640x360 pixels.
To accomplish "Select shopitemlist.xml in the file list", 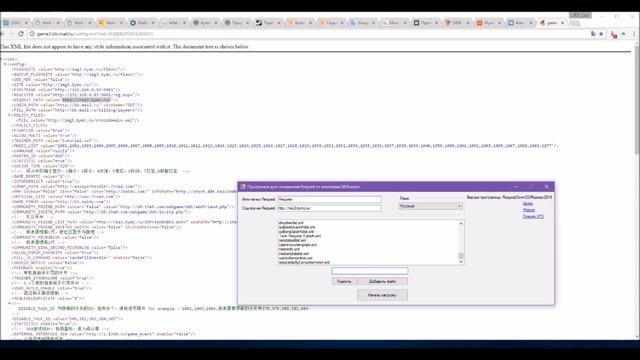I will 291,223.
